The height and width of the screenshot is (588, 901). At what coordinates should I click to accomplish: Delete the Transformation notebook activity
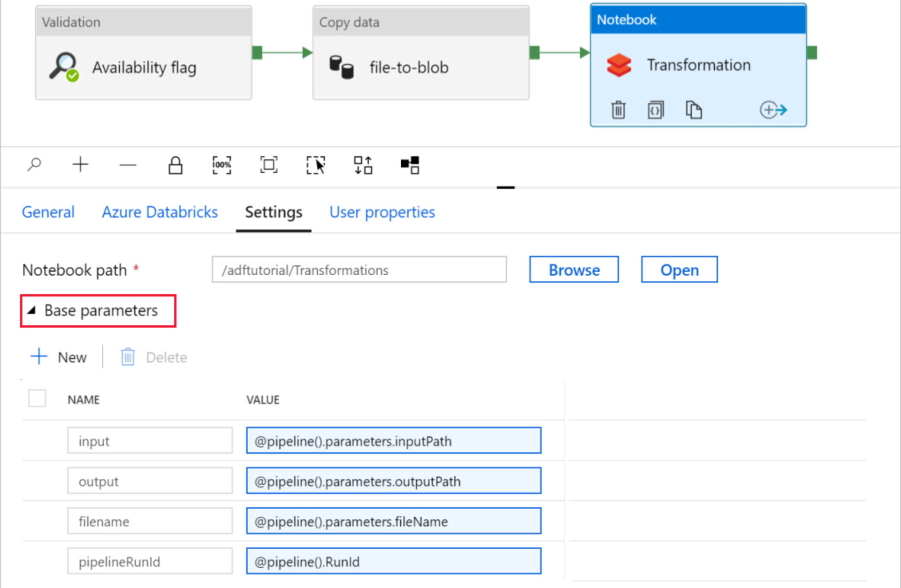pos(618,110)
